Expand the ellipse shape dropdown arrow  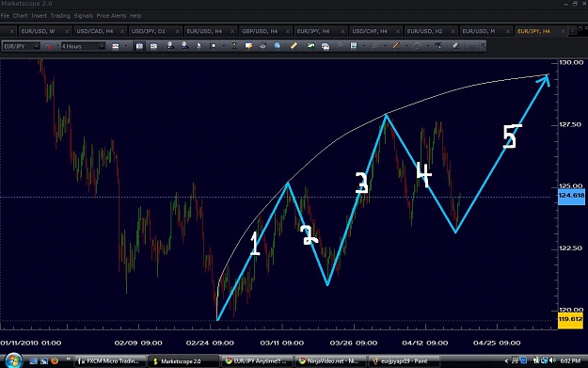pyautogui.click(x=427, y=46)
